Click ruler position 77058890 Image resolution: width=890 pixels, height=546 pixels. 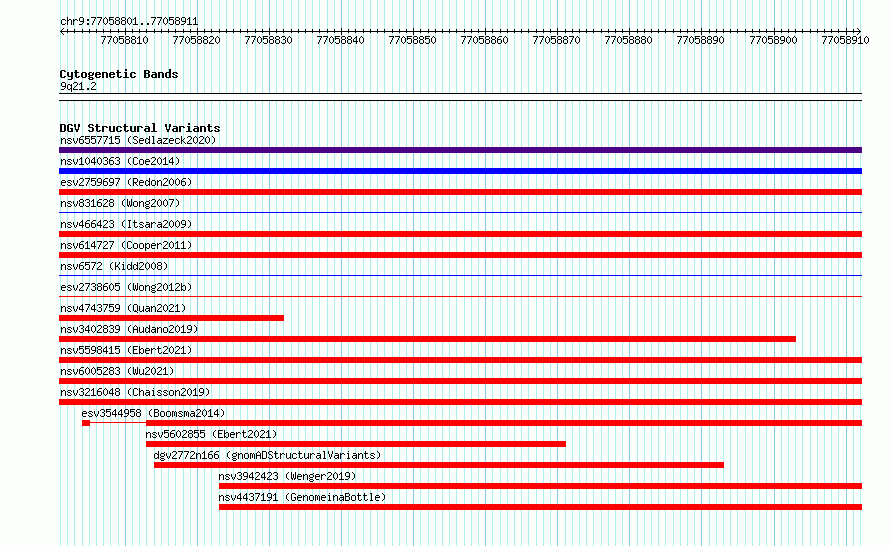[x=700, y=40]
